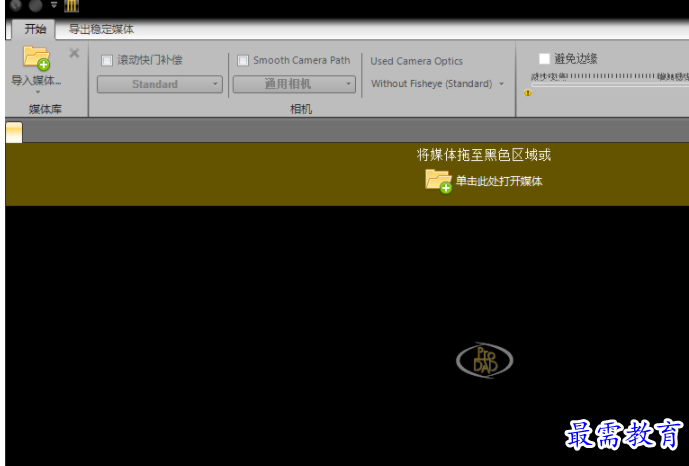Screen dimensions: 689x466
Task: Click the yellow warning icon below the slider
Action: click(528, 93)
